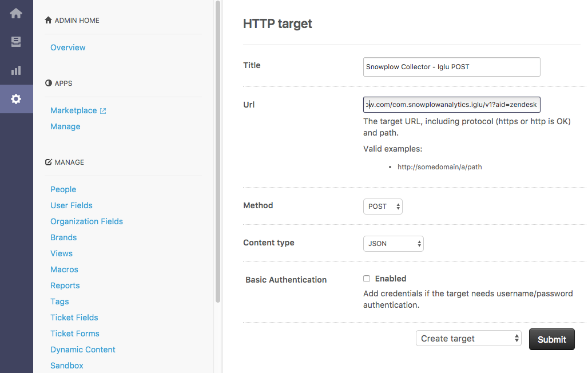588x373 pixels.
Task: Click the Home icon in left navigation
Action: coord(16,13)
